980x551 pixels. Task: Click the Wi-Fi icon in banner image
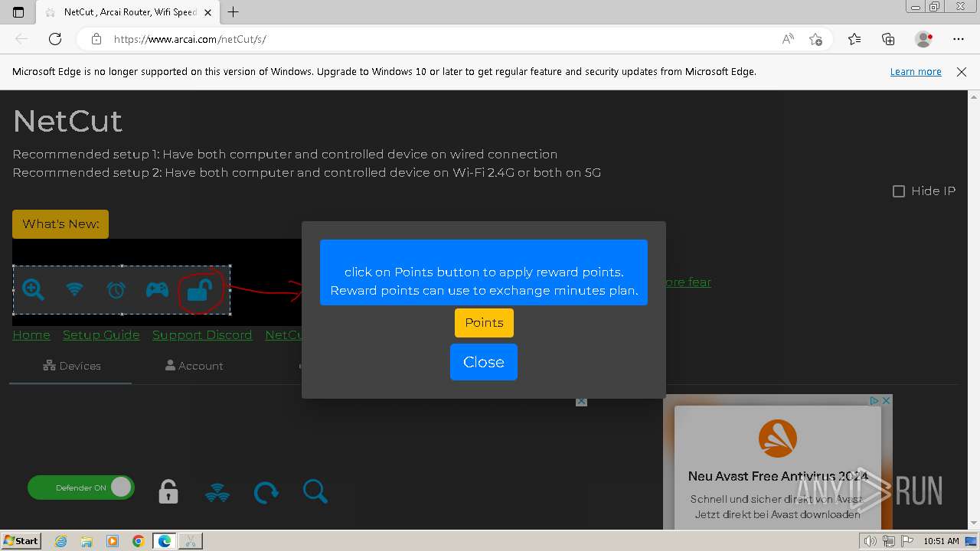(74, 289)
